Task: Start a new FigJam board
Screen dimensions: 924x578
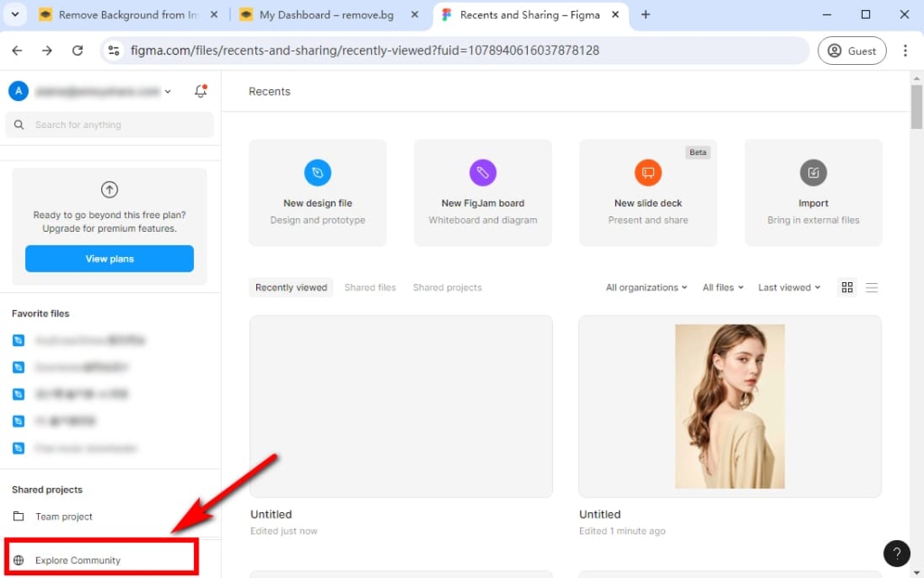Action: 483,192
